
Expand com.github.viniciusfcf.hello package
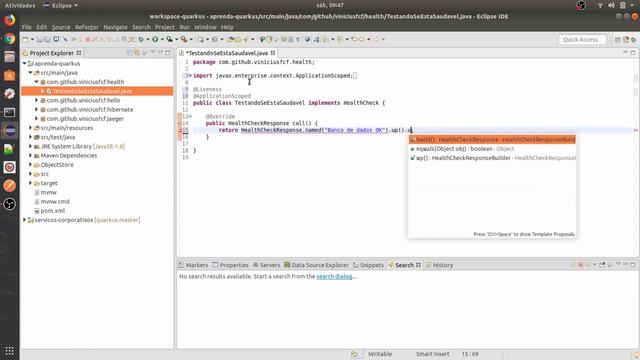tap(36, 100)
